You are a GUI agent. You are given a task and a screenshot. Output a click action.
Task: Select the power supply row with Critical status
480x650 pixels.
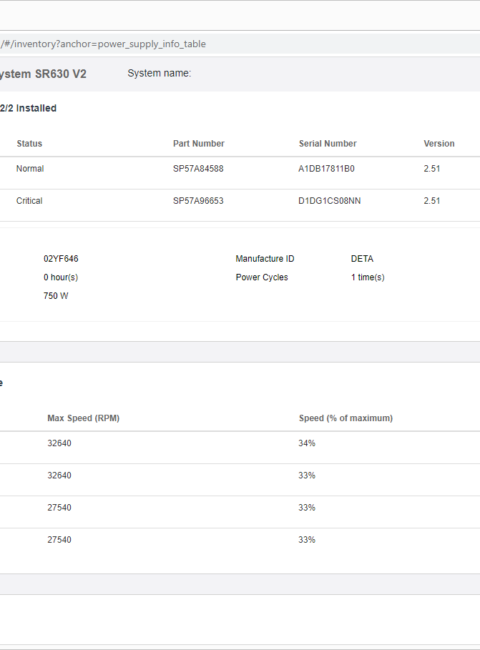point(240,201)
